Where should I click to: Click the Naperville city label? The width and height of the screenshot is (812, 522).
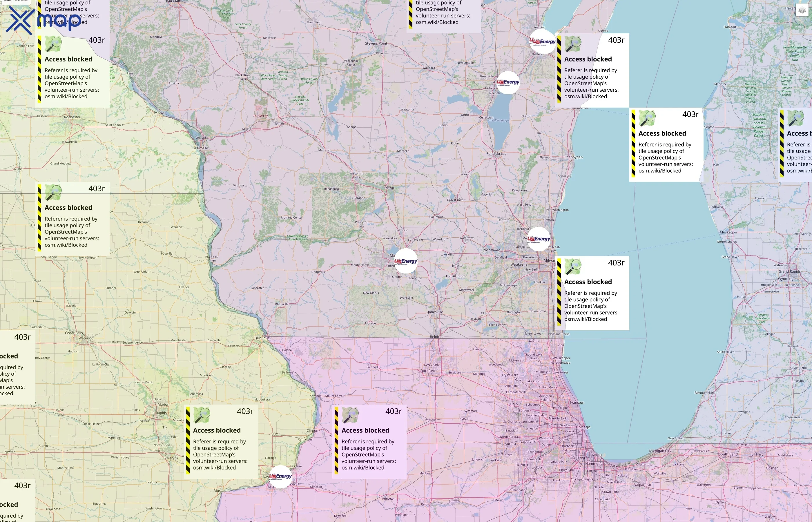(528, 442)
